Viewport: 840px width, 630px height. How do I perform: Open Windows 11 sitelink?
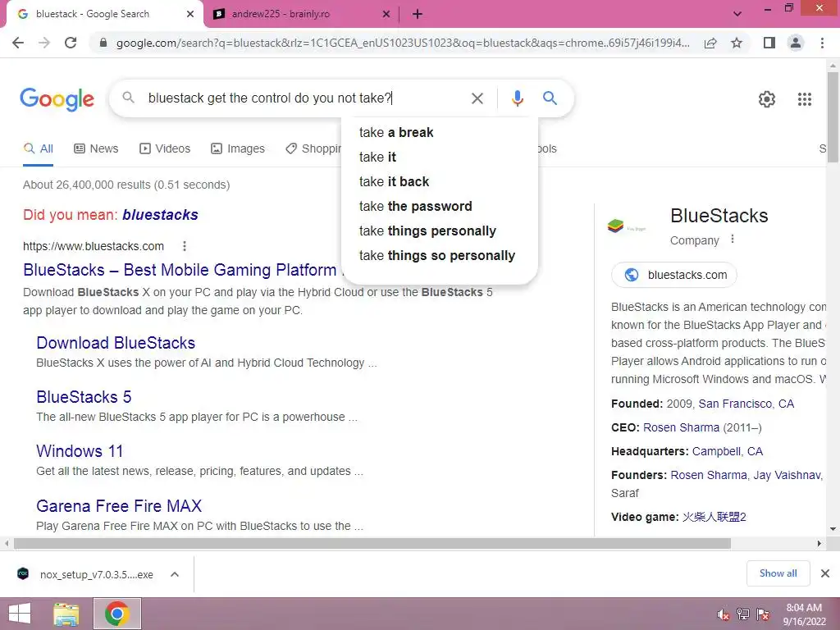coord(80,451)
